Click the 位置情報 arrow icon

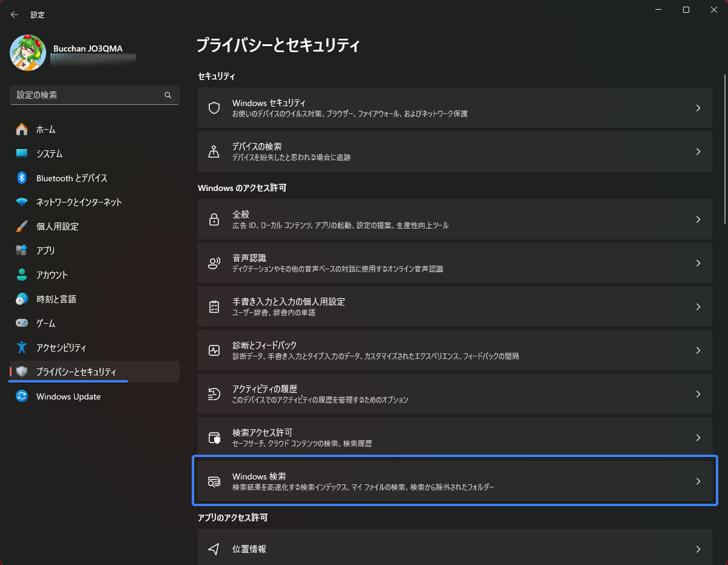(x=214, y=549)
